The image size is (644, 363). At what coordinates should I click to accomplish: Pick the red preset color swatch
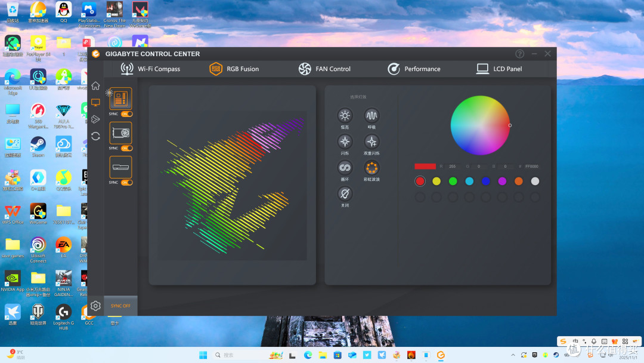click(x=420, y=181)
